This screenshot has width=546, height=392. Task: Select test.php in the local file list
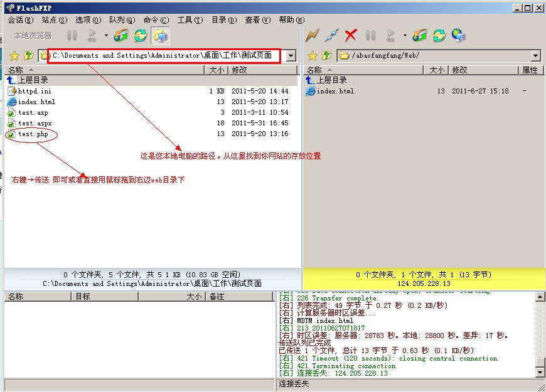(x=33, y=134)
